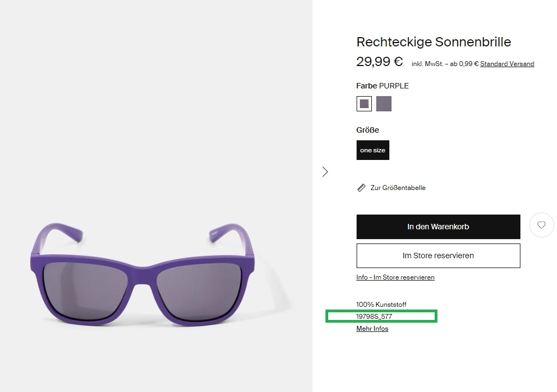Viewport: 557px width, 392px height.
Task: Open 'Zur Größentabelle' size chart
Action: (x=398, y=188)
